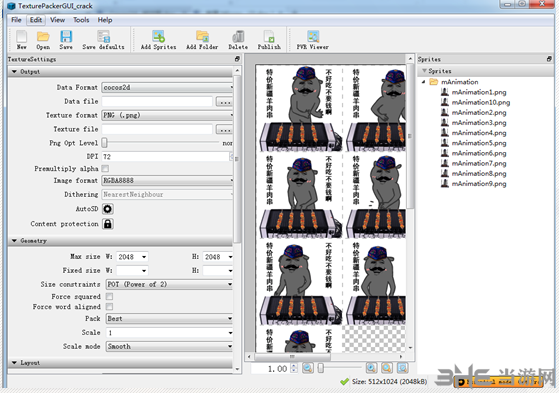Image resolution: width=559 pixels, height=393 pixels.
Task: Click the Data file input field
Action: point(157,102)
